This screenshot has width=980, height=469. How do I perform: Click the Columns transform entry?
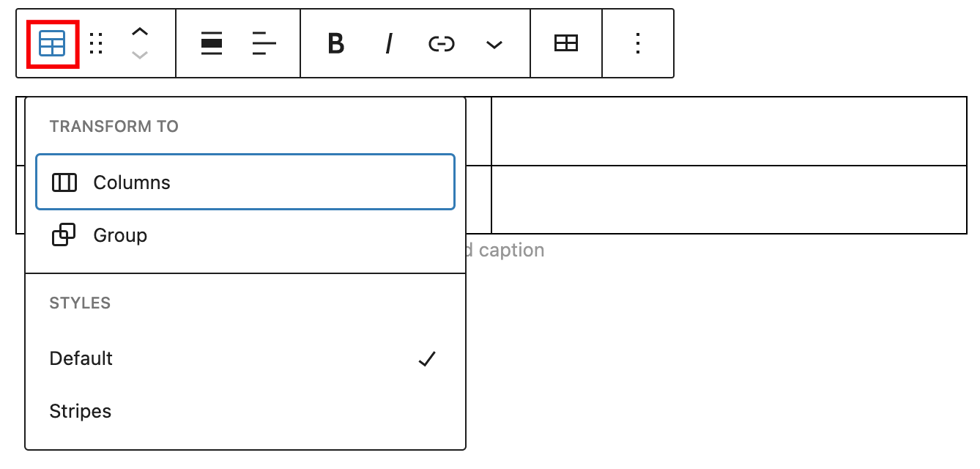coord(132,182)
